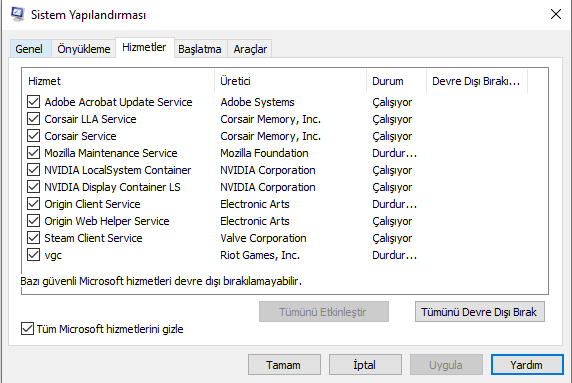Click Electronic Arts cell of Origin Client Service
572x383 pixels.
[255, 204]
